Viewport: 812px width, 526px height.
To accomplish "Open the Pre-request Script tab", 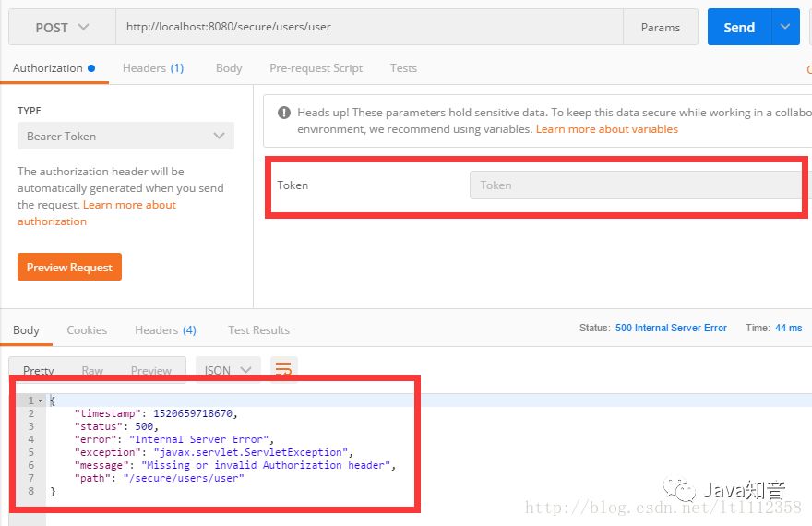I will pyautogui.click(x=316, y=68).
